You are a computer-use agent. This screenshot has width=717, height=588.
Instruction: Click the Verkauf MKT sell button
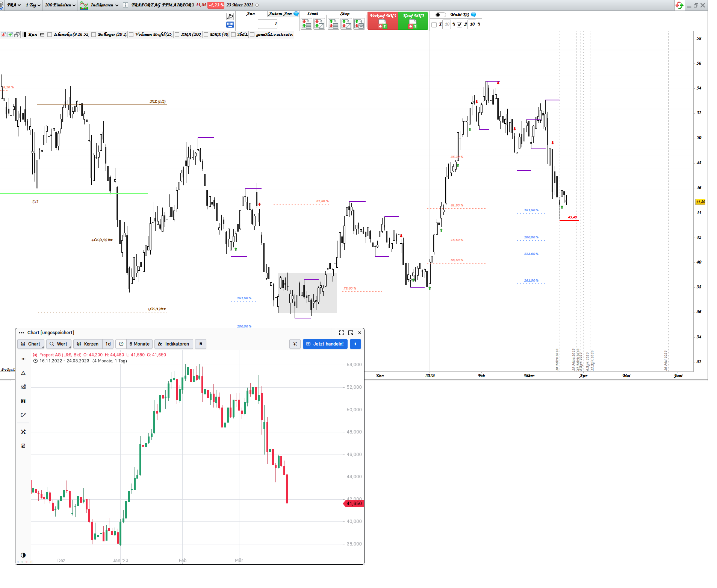point(383,21)
